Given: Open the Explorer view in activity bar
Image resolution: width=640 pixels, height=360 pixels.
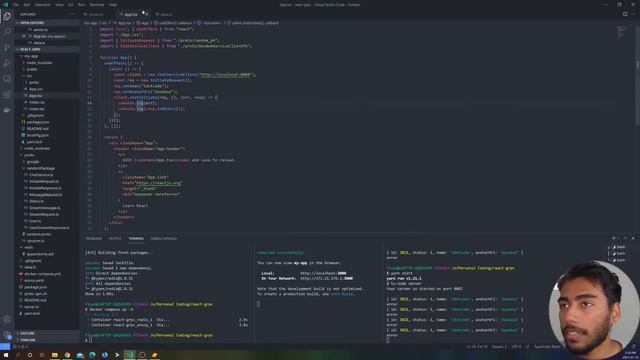Looking at the screenshot, I should pyautogui.click(x=7, y=16).
